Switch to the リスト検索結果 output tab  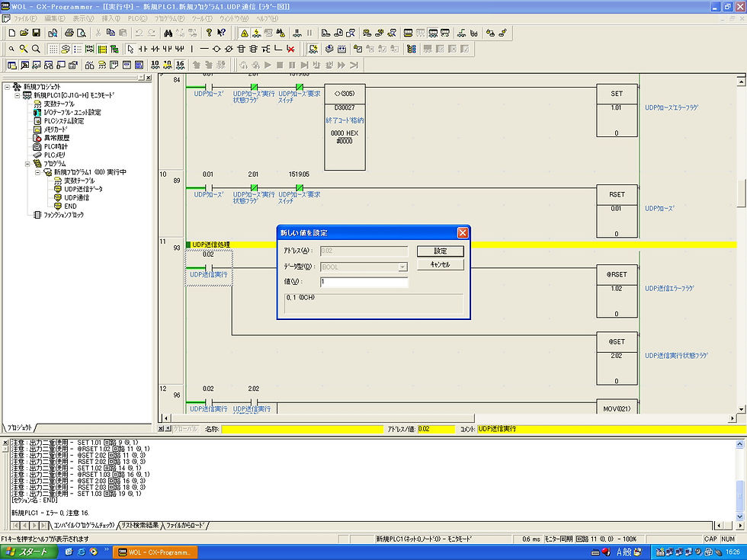[139, 525]
